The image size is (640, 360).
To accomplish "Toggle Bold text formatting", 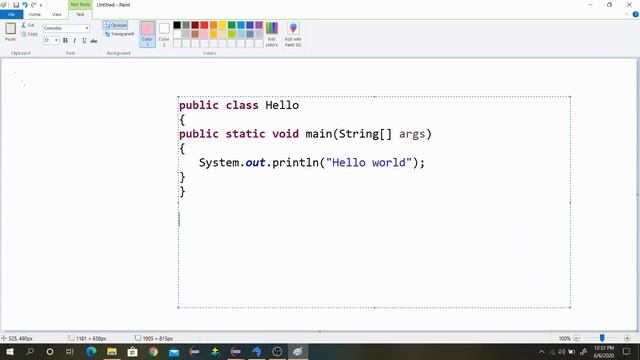I will (65, 40).
